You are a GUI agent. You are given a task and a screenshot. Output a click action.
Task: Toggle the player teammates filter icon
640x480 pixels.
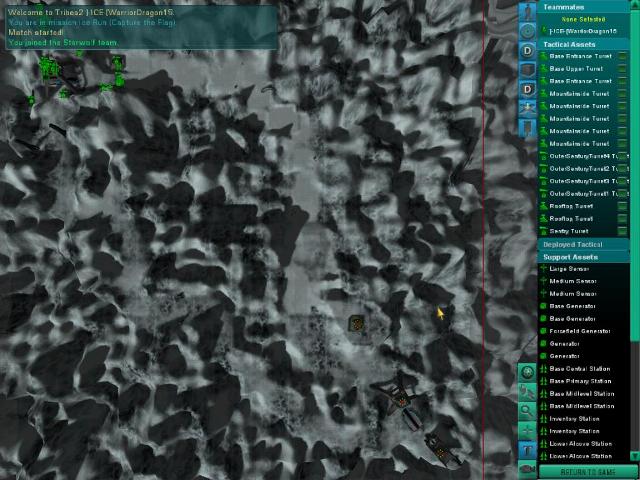click(x=527, y=12)
